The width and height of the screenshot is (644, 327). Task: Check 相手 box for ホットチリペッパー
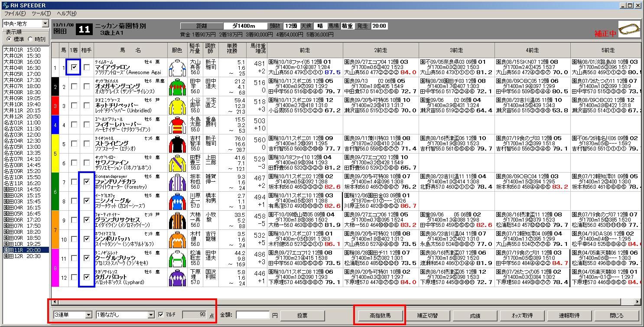(87, 106)
